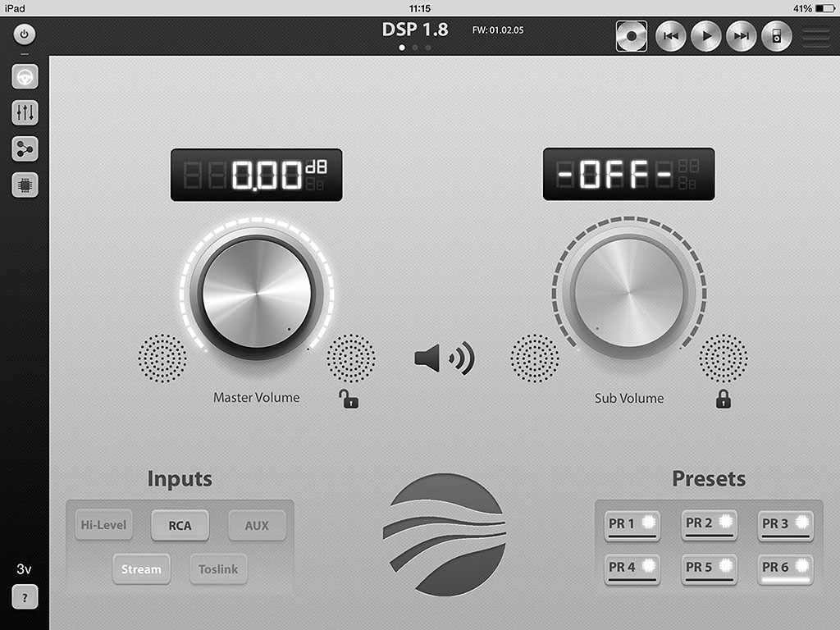Tap the master volume 0.00 dB display
This screenshot has width=840, height=630.
257,176
